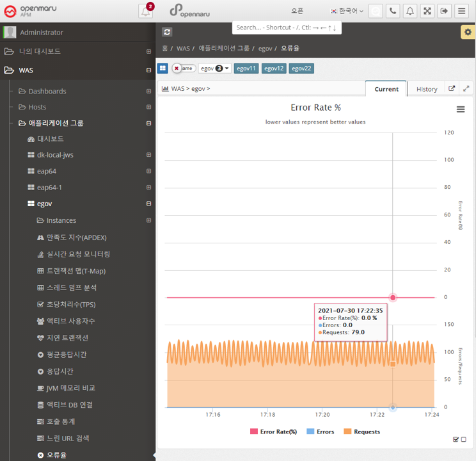476x461 pixels.
Task: Click the empty deselect-all checkbox below legend
Action: click(464, 439)
